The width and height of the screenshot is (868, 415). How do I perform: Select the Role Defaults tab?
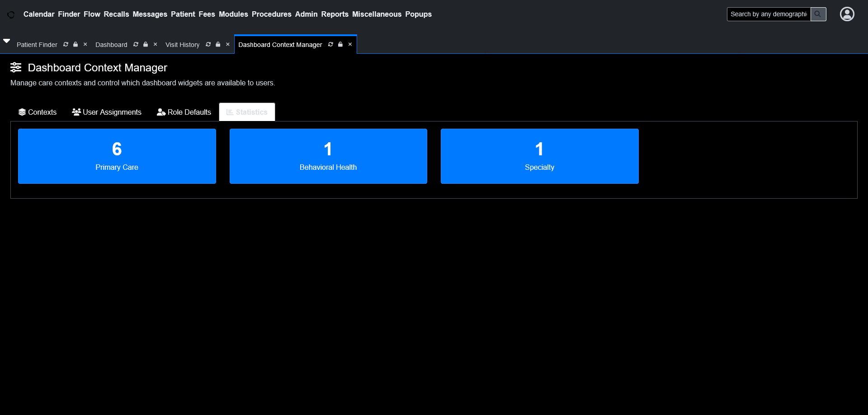[x=184, y=112]
